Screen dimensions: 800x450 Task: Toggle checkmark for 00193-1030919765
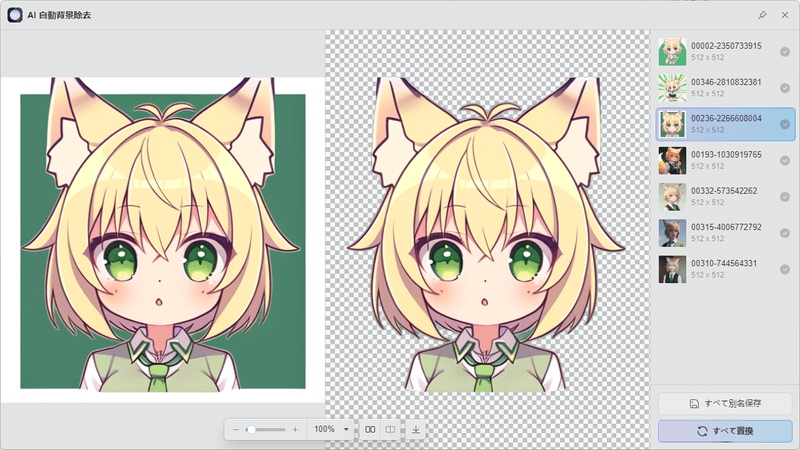785,160
